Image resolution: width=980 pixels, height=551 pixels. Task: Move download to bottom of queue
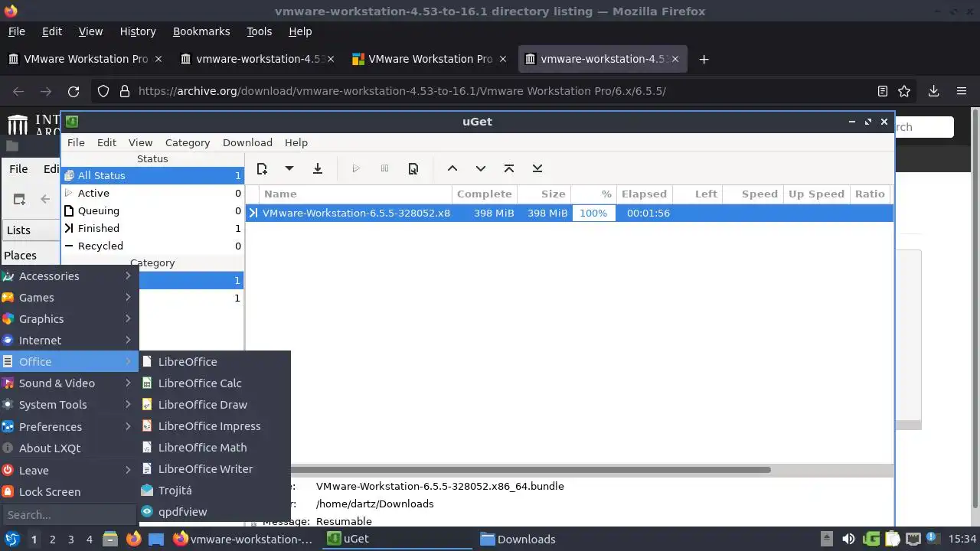point(537,168)
